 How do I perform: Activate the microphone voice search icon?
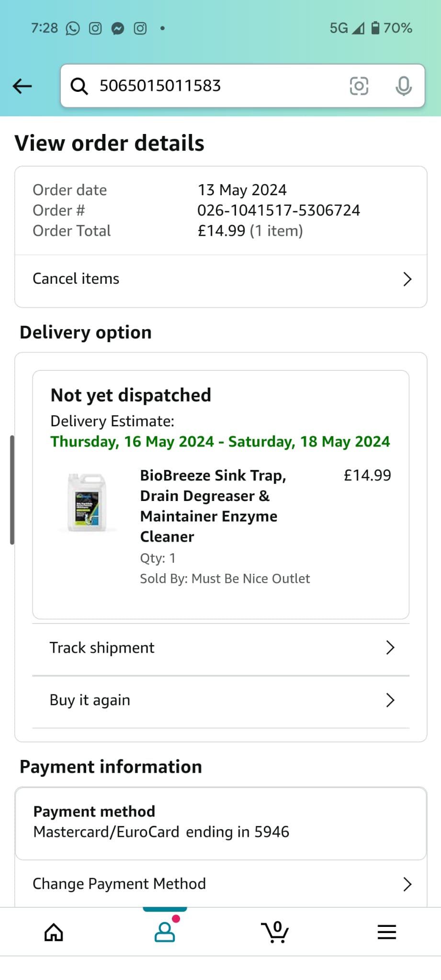(404, 86)
